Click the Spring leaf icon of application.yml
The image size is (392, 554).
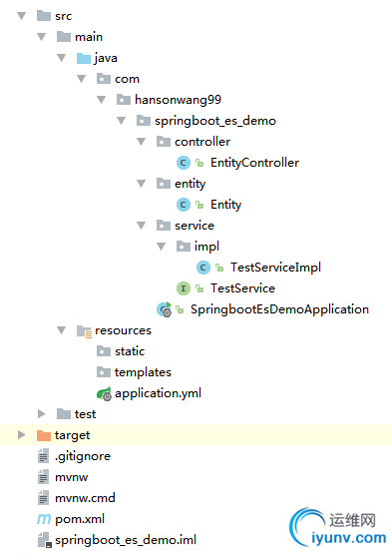[104, 393]
